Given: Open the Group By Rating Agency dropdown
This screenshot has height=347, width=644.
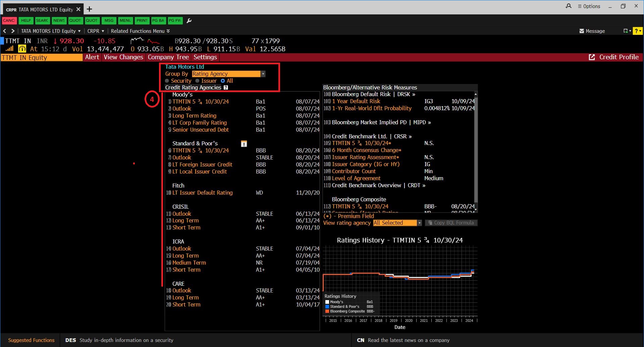Looking at the screenshot, I should point(229,74).
